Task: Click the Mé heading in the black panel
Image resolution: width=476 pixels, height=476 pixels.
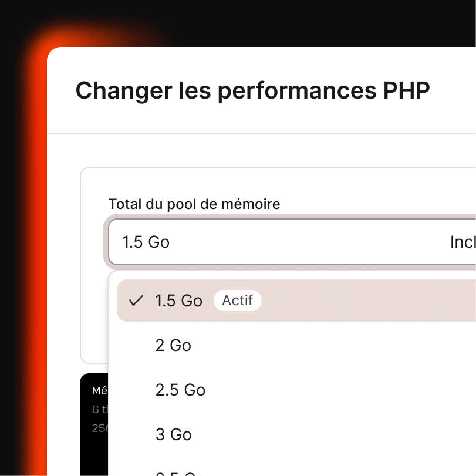Action: [x=99, y=390]
